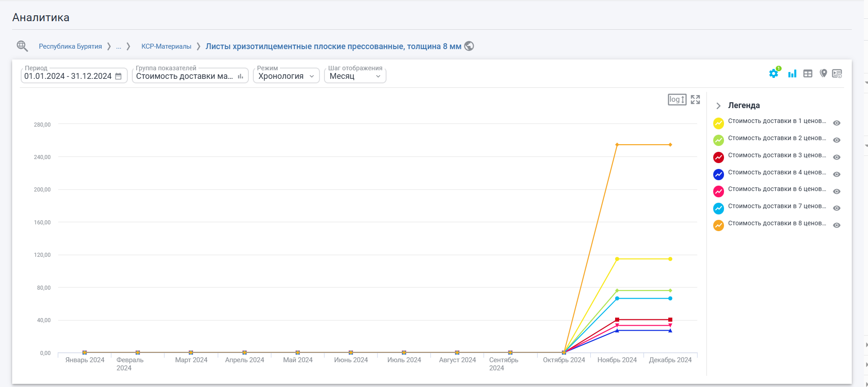Click green data point at Ноябрь 2024
Viewport: 868px width, 387px height.
(617, 291)
